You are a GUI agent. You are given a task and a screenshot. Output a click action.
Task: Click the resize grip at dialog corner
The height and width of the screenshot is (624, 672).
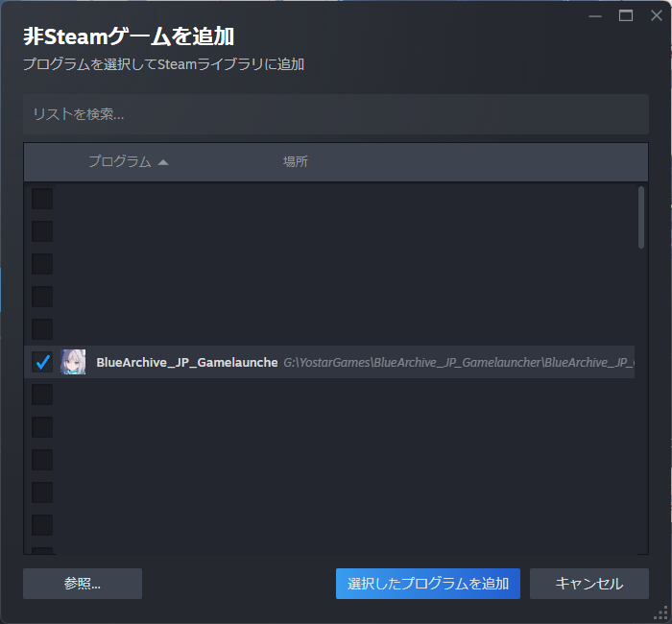pyautogui.click(x=660, y=612)
